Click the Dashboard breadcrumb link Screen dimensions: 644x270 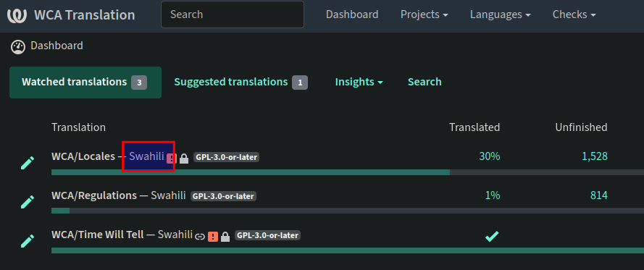point(57,46)
